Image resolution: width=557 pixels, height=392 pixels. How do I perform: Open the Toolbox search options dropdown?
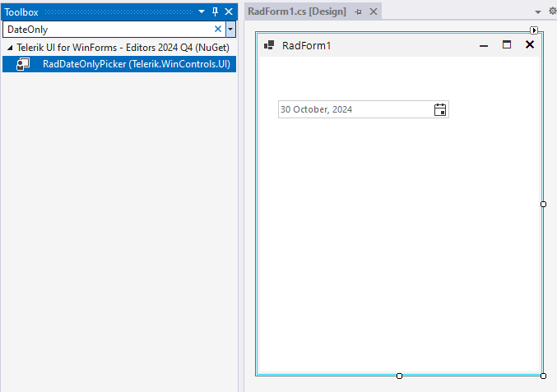[230, 30]
